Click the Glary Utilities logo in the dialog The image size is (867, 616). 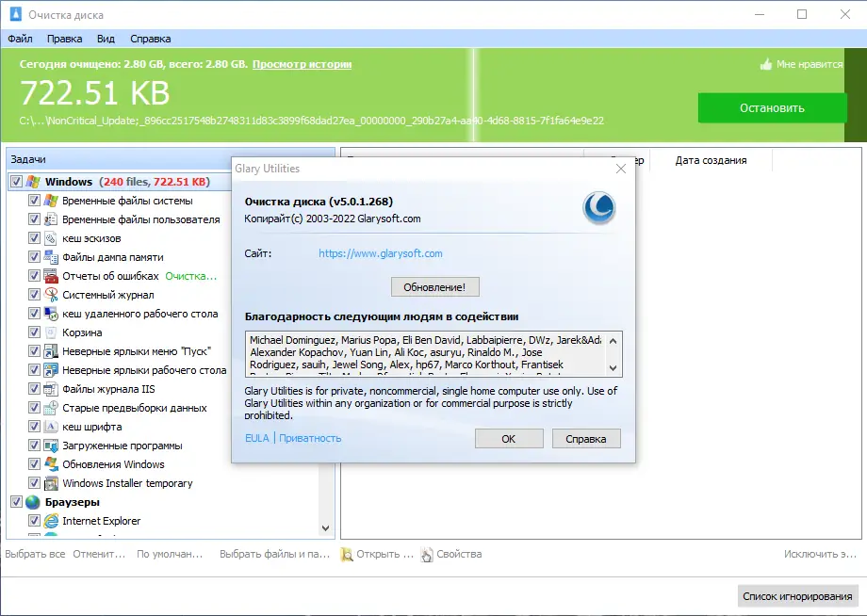pyautogui.click(x=600, y=206)
